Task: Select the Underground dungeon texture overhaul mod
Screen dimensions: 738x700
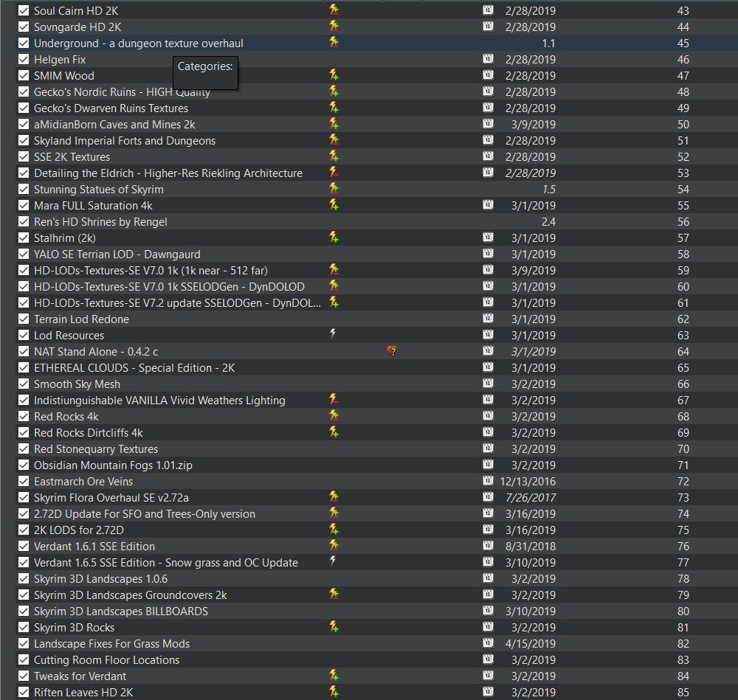Action: (x=138, y=43)
